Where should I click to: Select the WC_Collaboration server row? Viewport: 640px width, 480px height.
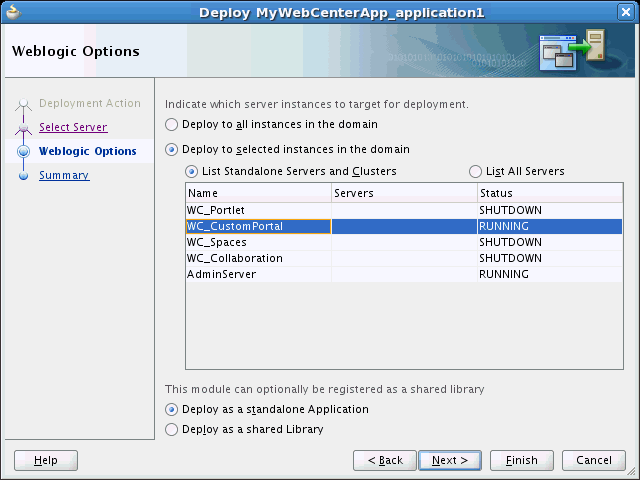click(404, 258)
